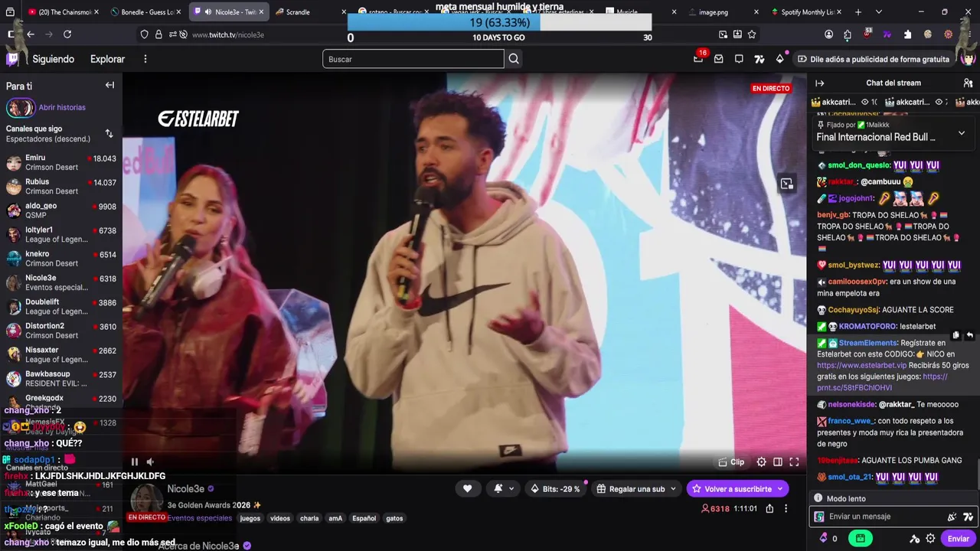The height and width of the screenshot is (551, 980).
Task: Open the Twitch home logo
Action: pyautogui.click(x=13, y=59)
